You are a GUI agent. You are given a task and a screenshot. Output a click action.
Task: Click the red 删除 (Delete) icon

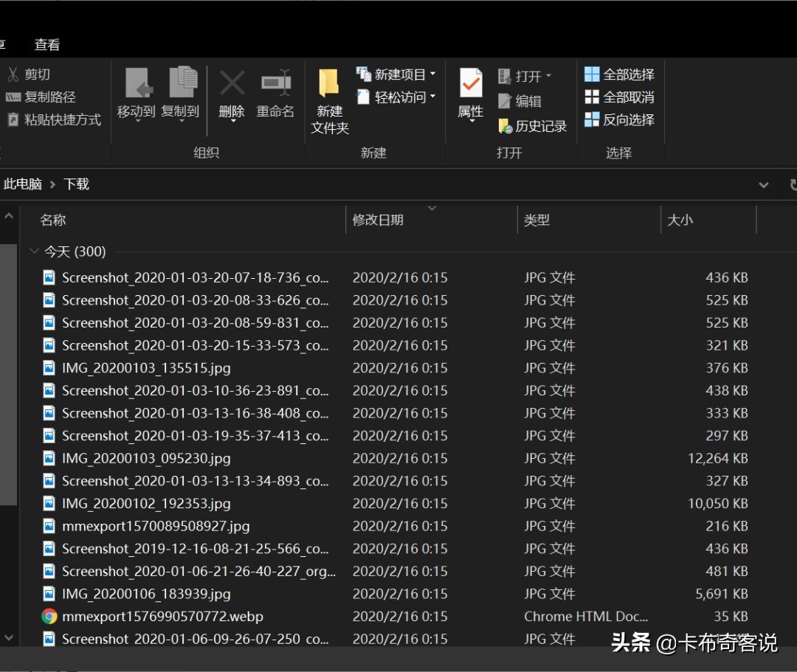(x=232, y=84)
